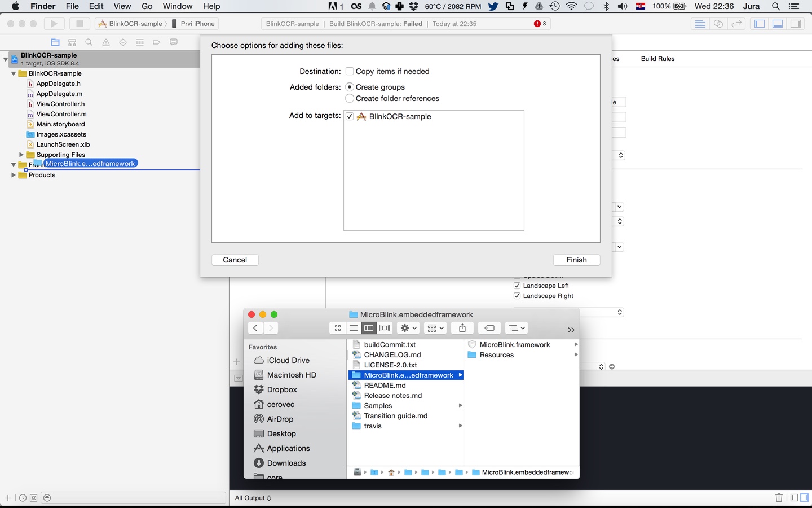Open the Go menu

coord(147,6)
